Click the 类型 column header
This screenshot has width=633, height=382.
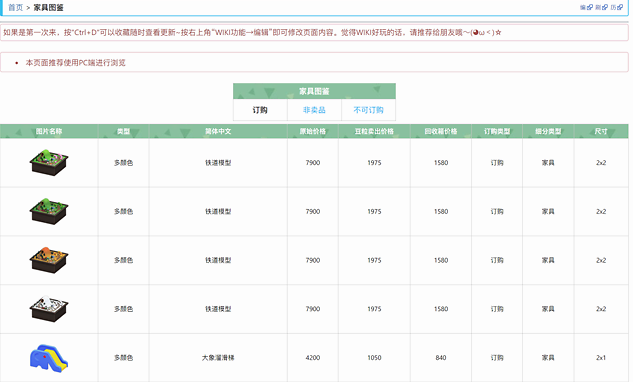(x=124, y=131)
